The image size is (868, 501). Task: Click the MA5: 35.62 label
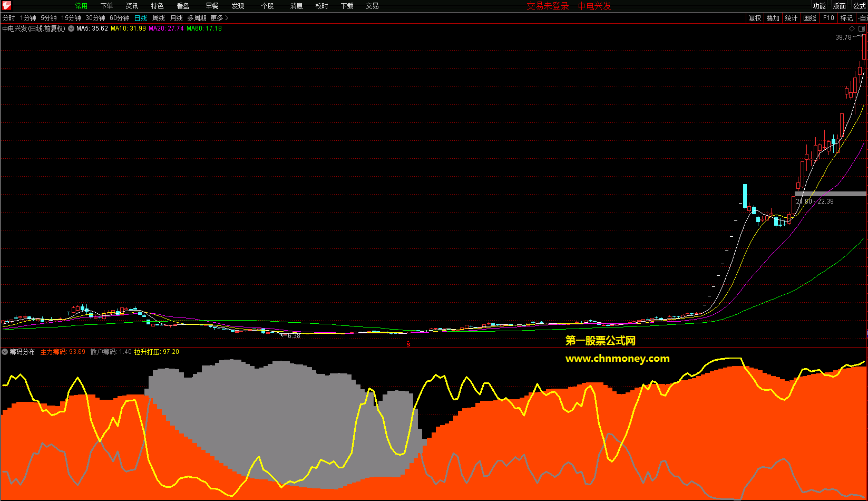click(92, 28)
